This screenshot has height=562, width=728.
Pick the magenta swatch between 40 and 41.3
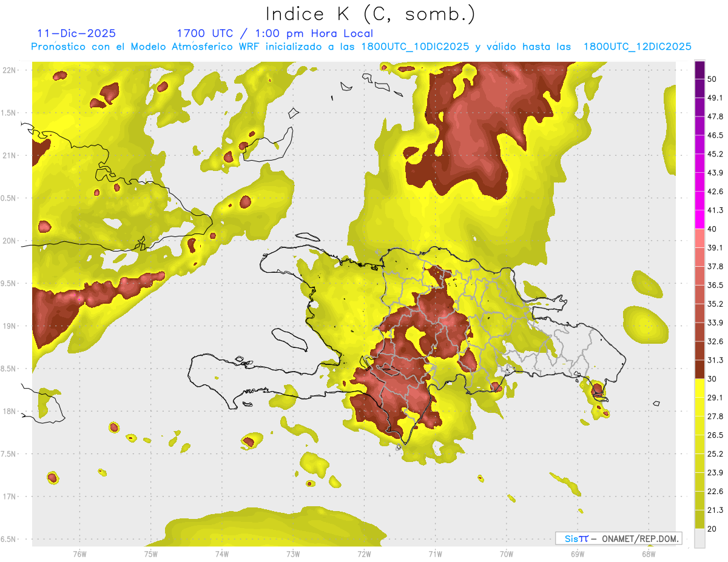tap(699, 219)
